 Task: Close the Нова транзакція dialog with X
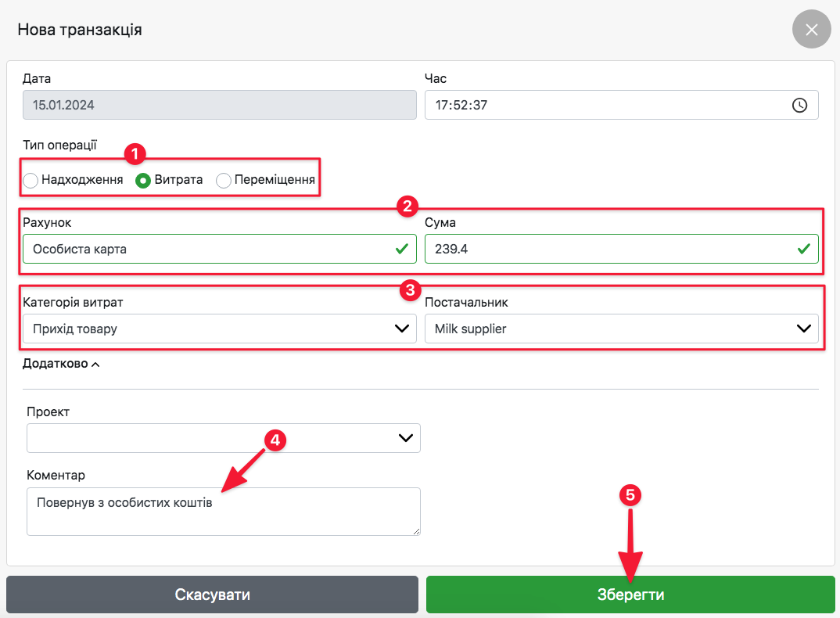(811, 30)
